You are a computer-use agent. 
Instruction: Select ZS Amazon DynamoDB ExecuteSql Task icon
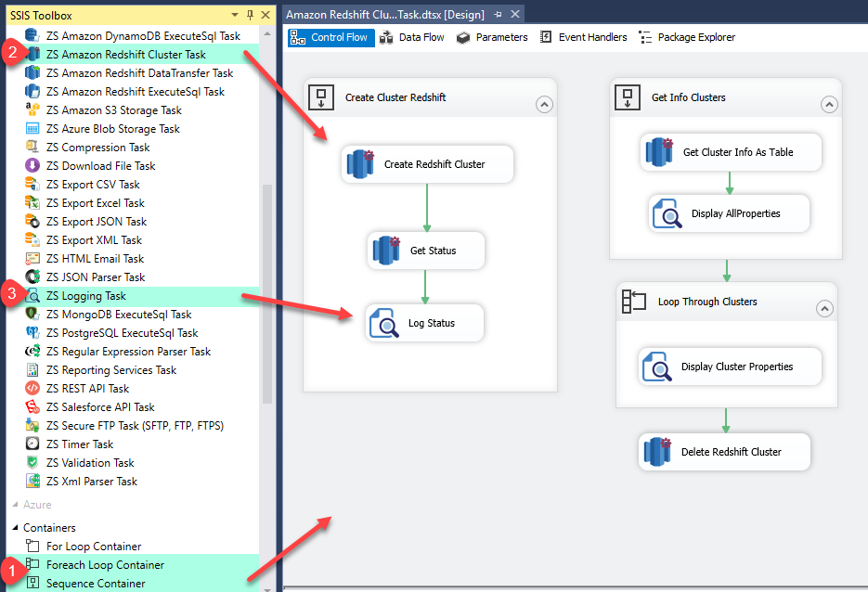[32, 36]
